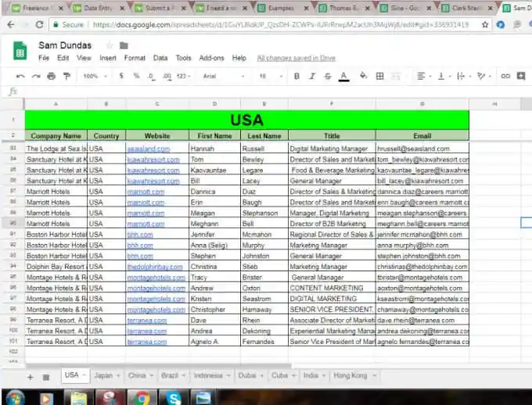
Task: Increase decimal places icon
Action: pyautogui.click(x=167, y=77)
